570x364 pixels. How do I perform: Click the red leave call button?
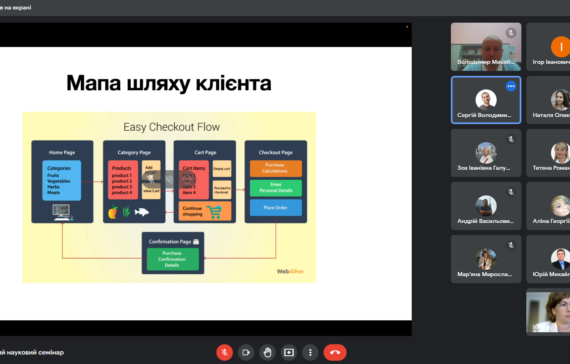[335, 352]
